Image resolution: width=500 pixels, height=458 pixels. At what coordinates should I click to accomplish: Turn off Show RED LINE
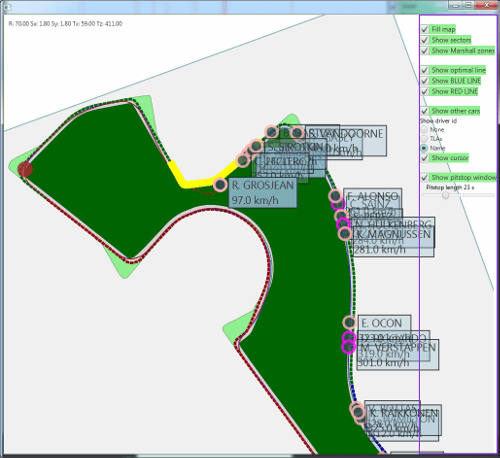425,91
